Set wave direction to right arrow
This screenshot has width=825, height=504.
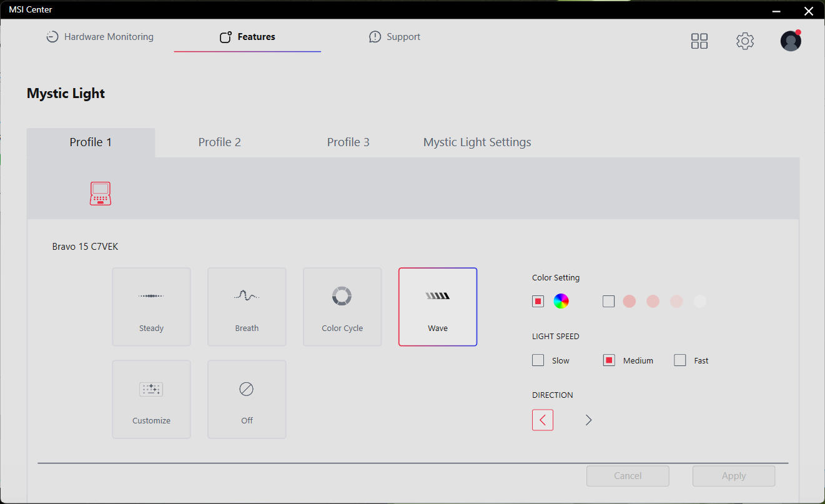point(588,420)
